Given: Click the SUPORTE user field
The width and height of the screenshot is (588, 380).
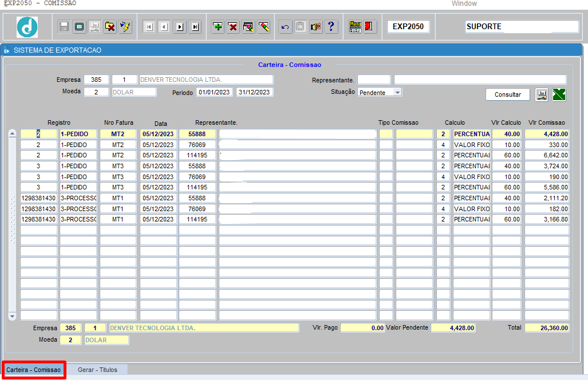Looking at the screenshot, I should pos(522,26).
